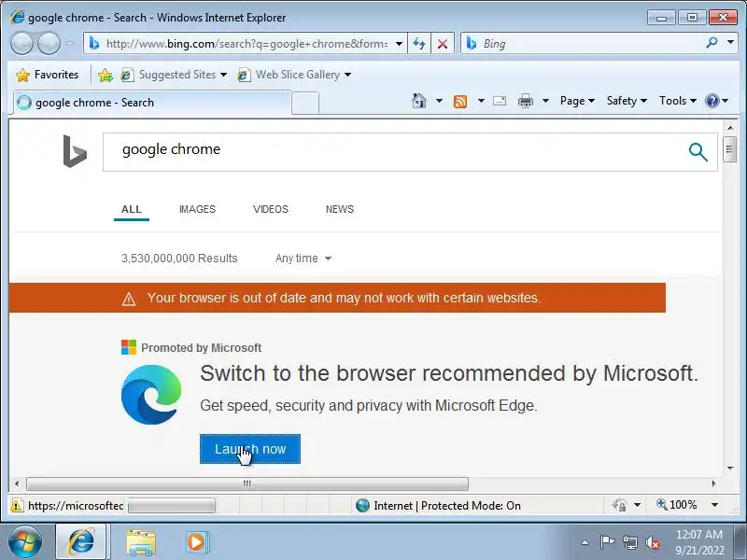The height and width of the screenshot is (560, 747).
Task: Click the toolbar search magnifier icon
Action: [x=712, y=43]
